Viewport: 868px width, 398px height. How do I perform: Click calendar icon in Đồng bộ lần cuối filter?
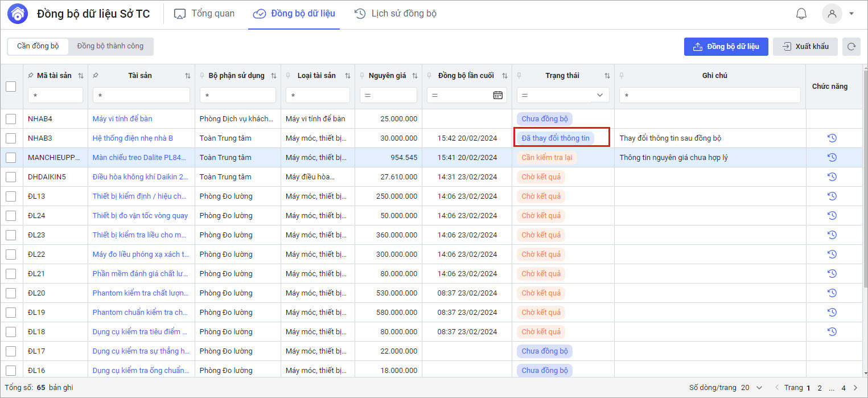click(497, 95)
